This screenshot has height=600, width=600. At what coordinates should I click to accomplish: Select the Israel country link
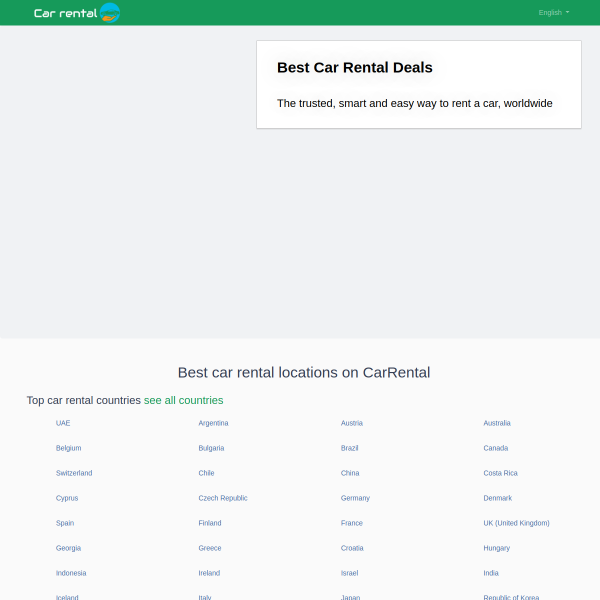(349, 573)
